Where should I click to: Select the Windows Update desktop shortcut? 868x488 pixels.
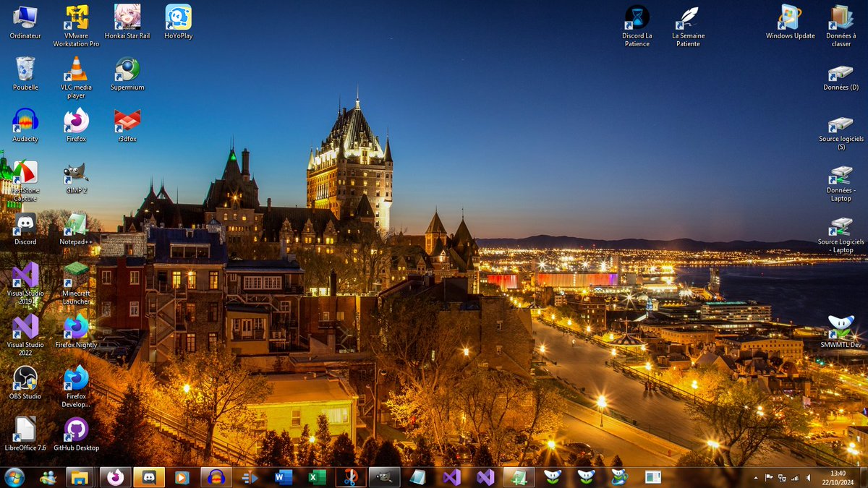[790, 22]
